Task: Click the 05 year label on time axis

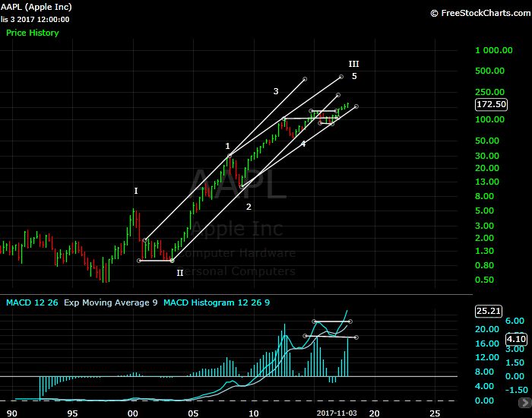Action: [x=193, y=413]
